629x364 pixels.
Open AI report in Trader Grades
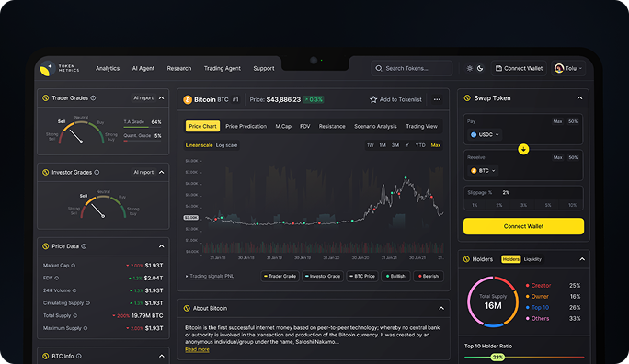(143, 98)
